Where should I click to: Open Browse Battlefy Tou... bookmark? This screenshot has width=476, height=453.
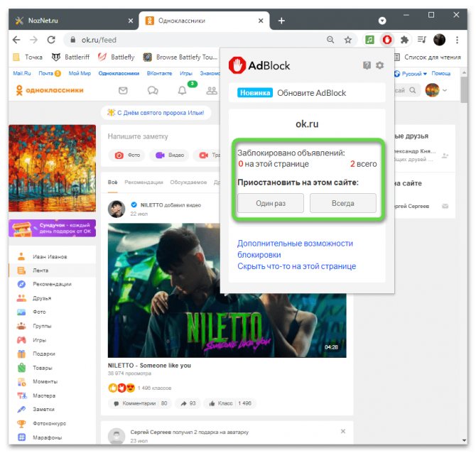click(180, 57)
